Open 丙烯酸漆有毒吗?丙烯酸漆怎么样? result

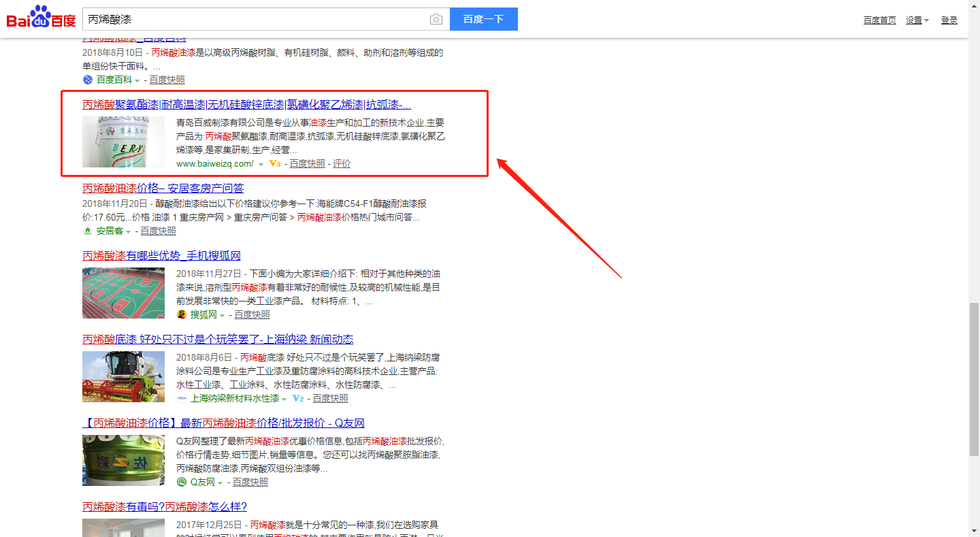[x=165, y=507]
